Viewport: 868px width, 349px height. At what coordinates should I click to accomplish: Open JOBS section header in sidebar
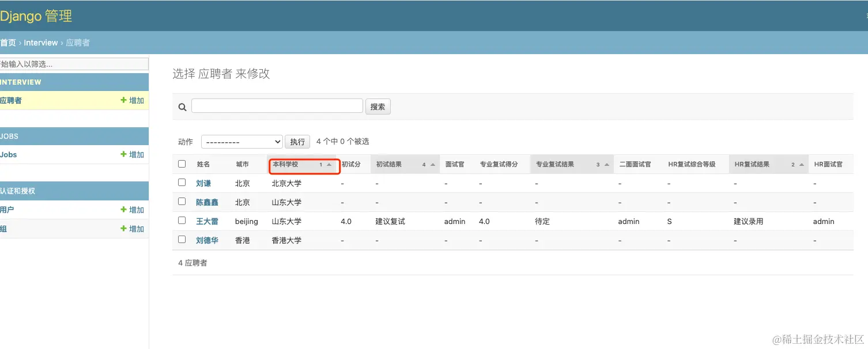coord(9,136)
